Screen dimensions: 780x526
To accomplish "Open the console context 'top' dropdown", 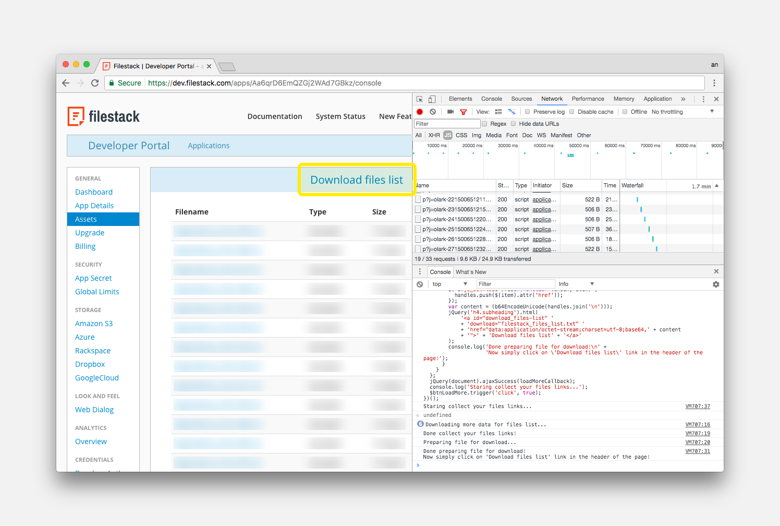I will (x=449, y=284).
